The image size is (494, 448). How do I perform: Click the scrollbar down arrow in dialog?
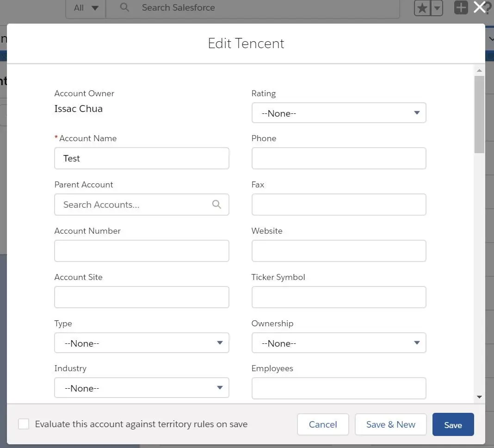[479, 397]
